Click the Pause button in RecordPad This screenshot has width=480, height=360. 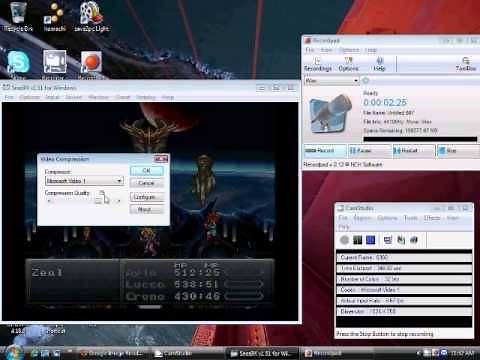(370, 151)
